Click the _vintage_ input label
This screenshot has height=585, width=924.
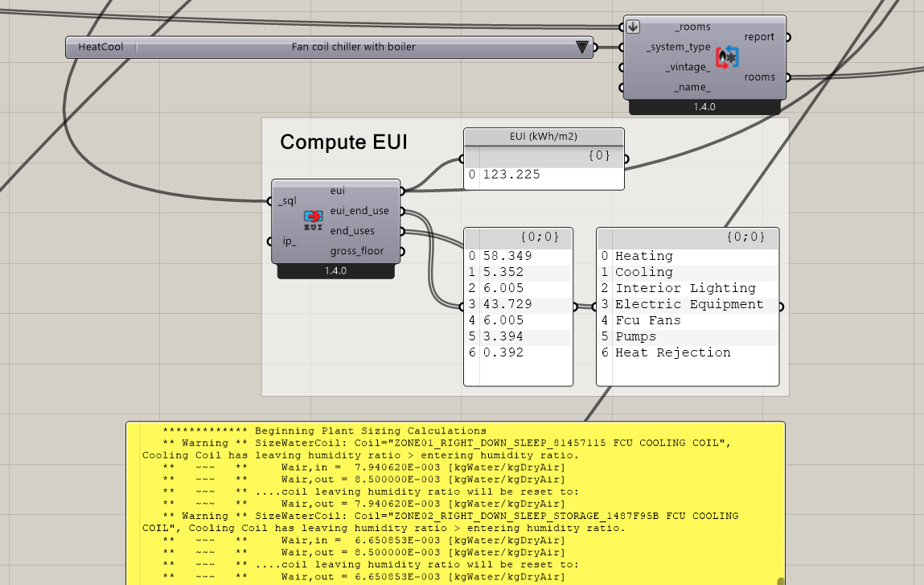[x=688, y=68]
